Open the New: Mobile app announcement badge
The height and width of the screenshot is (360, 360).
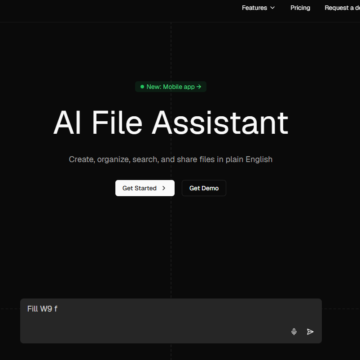coord(171,87)
